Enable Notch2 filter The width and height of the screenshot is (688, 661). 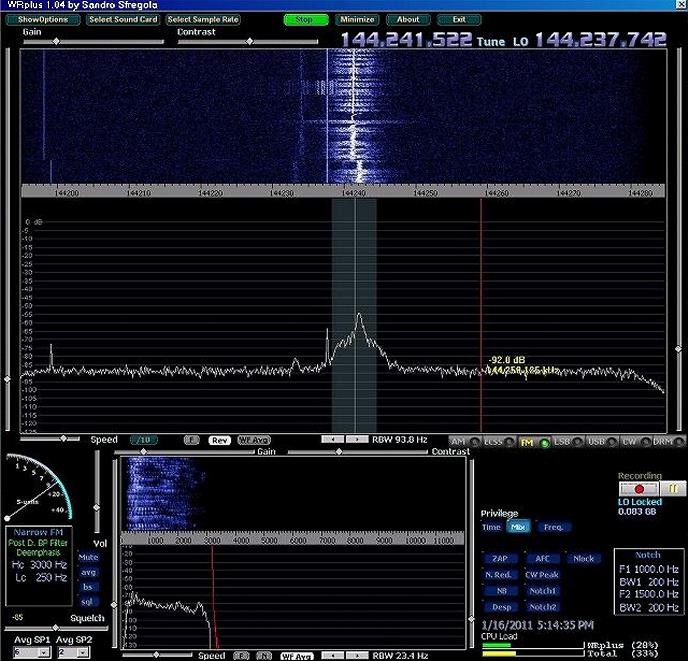[542, 607]
